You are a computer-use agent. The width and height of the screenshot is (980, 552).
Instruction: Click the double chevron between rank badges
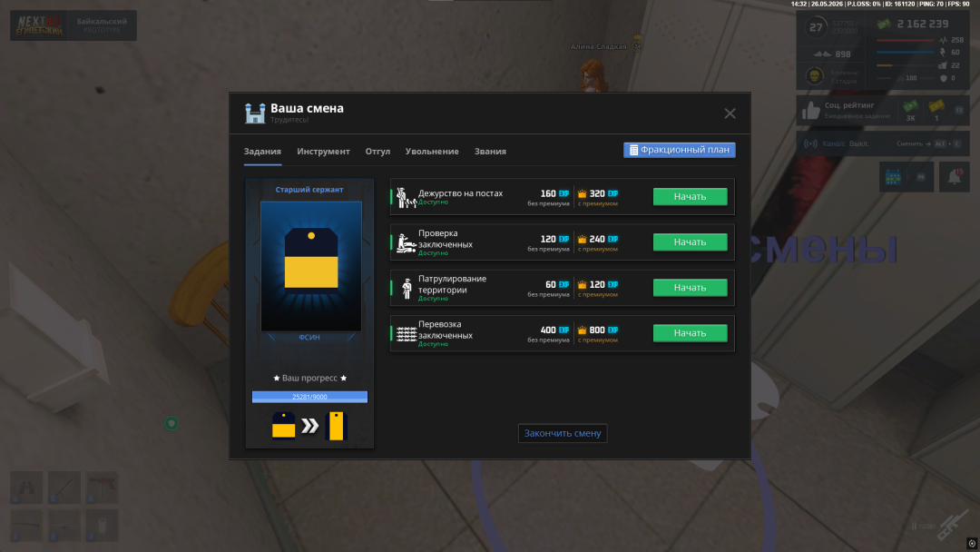(x=310, y=427)
